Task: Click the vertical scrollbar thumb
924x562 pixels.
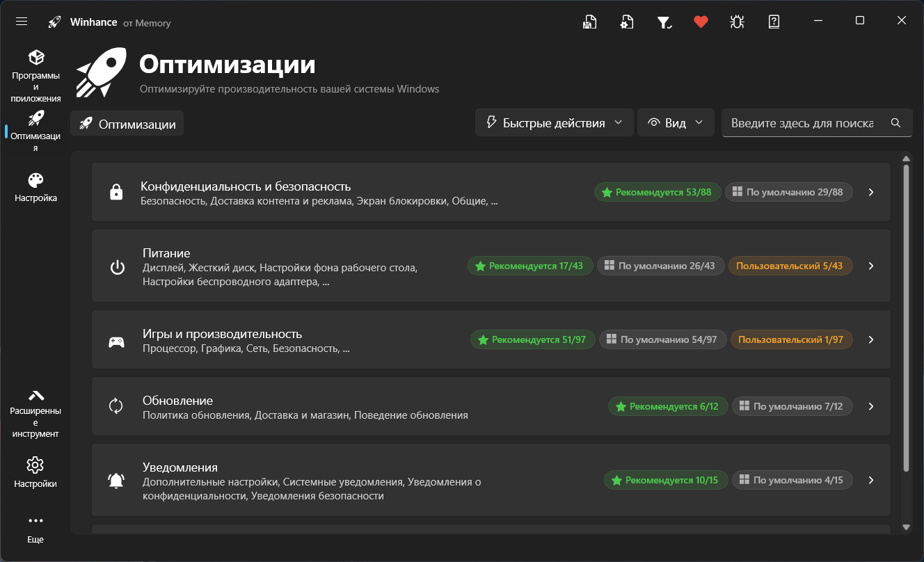Action: 906,318
